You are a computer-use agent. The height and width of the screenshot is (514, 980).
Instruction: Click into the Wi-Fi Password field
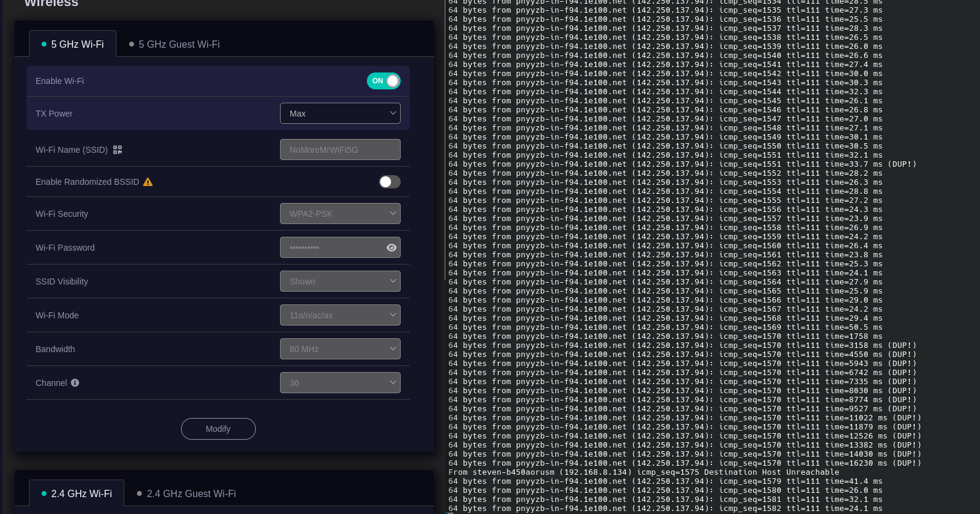tap(331, 248)
